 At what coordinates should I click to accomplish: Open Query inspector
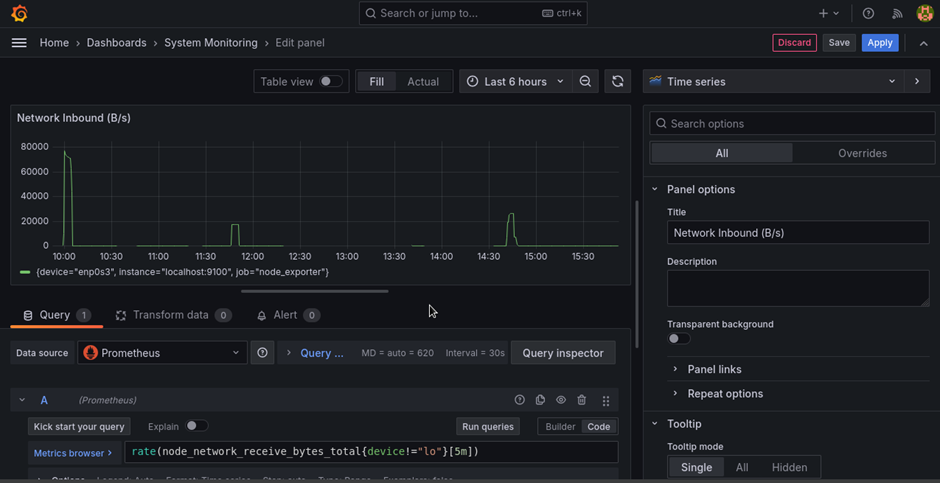pos(563,353)
